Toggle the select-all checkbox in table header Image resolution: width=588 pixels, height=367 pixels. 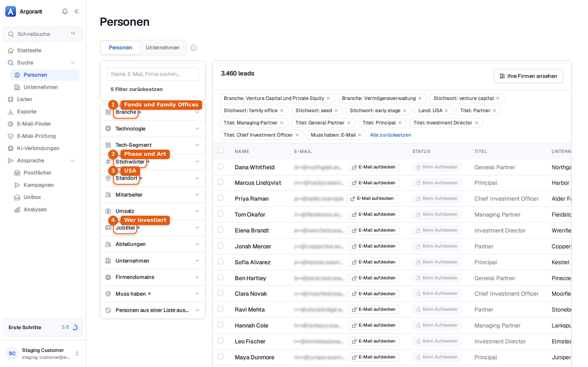[x=220, y=151]
